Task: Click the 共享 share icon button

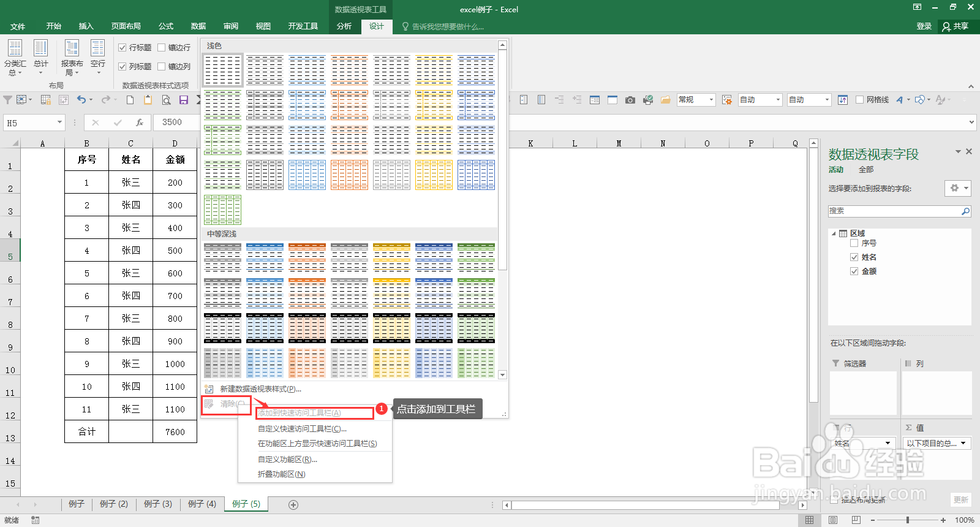Action: pyautogui.click(x=956, y=26)
